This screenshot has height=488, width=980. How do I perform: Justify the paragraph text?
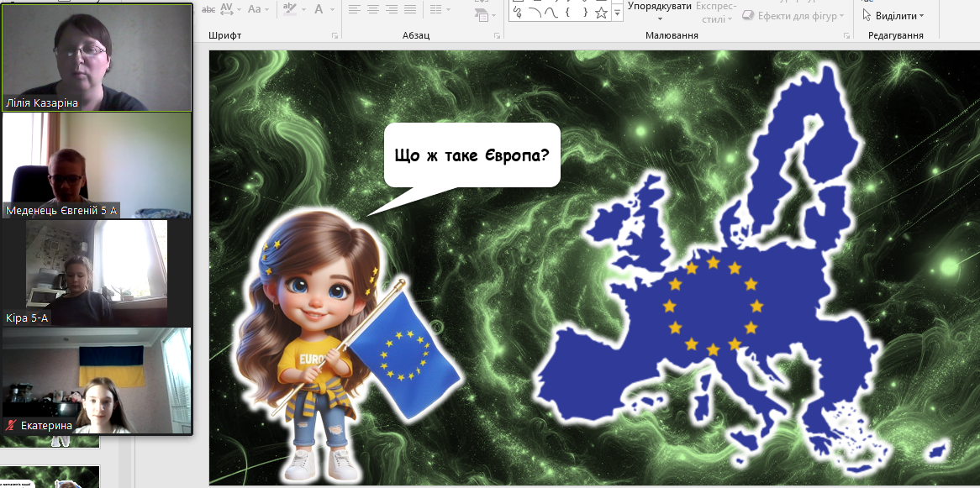[410, 8]
